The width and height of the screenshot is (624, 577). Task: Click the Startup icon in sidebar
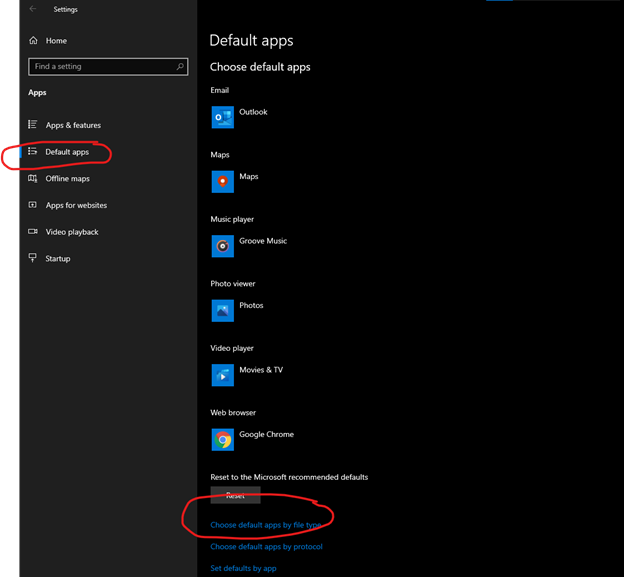[33, 258]
